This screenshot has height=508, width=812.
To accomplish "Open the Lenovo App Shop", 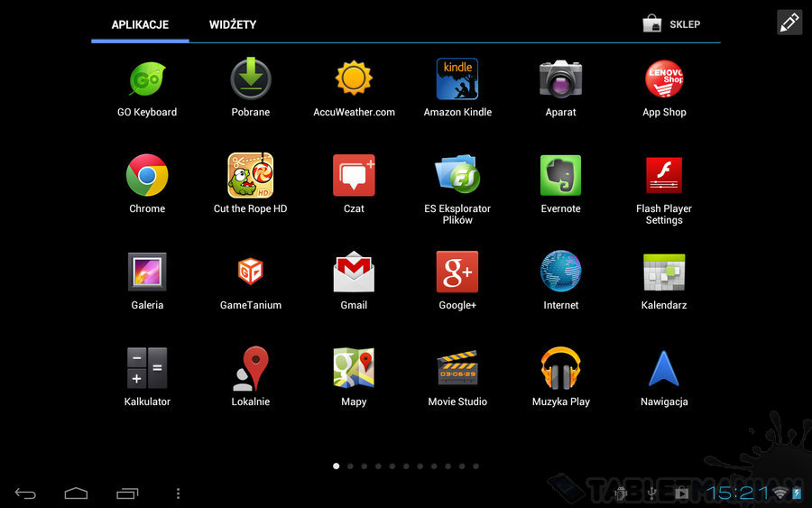I will point(664,79).
